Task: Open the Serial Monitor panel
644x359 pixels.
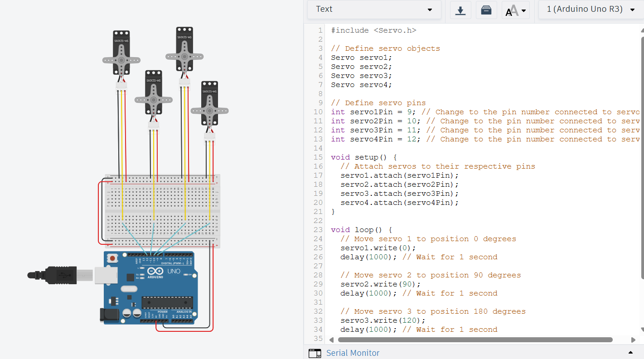Action: pyautogui.click(x=353, y=353)
